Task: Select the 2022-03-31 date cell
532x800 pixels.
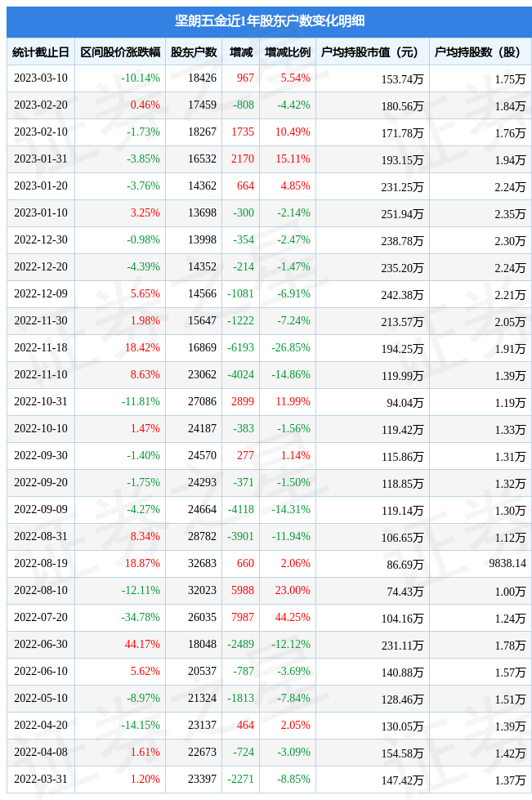Action: [x=41, y=779]
